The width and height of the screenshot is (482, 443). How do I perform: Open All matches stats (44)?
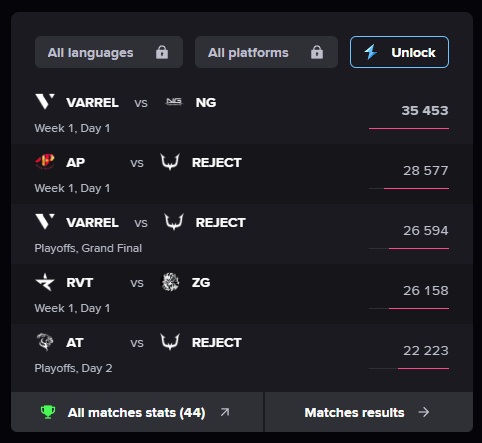[137, 412]
